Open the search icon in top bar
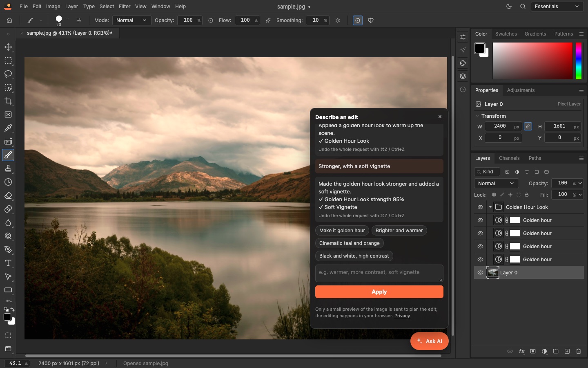 coord(523,7)
